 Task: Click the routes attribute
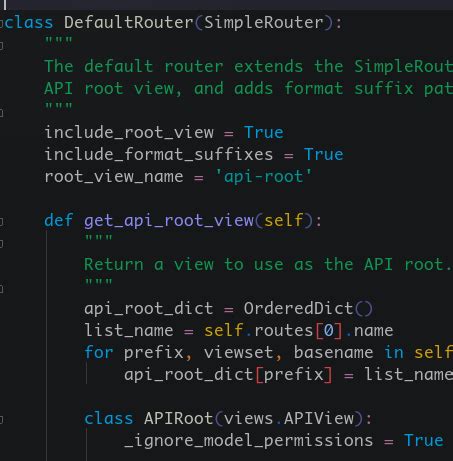coord(284,331)
